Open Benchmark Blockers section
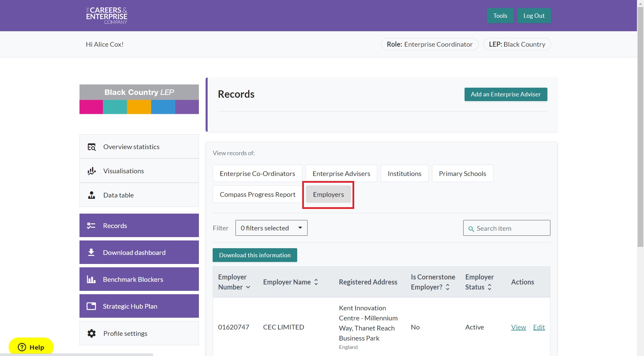The height and width of the screenshot is (356, 644). point(139,279)
